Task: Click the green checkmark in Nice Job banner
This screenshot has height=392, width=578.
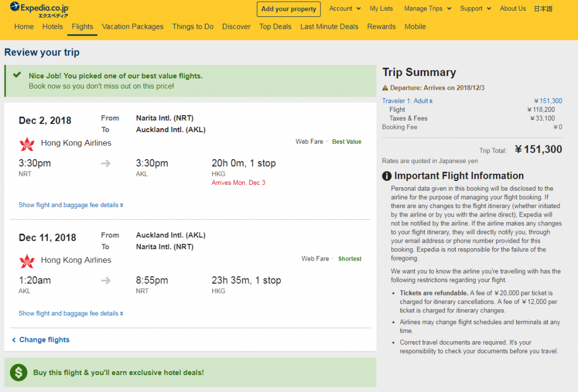Action: 17,75
